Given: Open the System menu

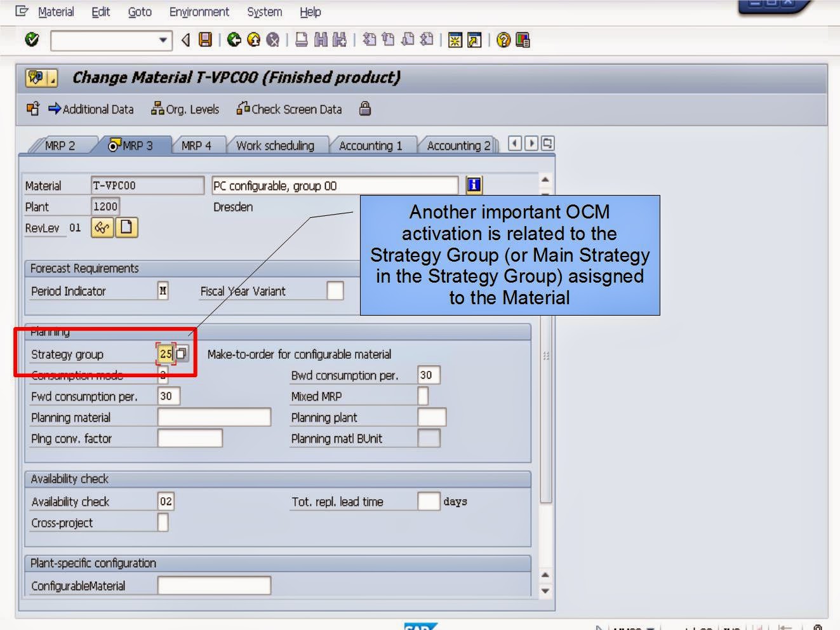Looking at the screenshot, I should 263,12.
